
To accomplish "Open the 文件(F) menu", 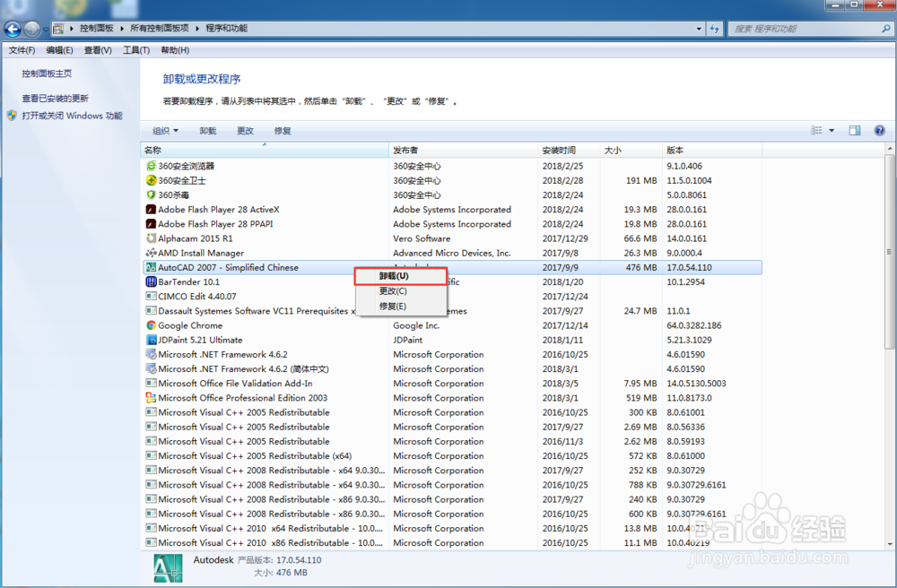I will (22, 50).
